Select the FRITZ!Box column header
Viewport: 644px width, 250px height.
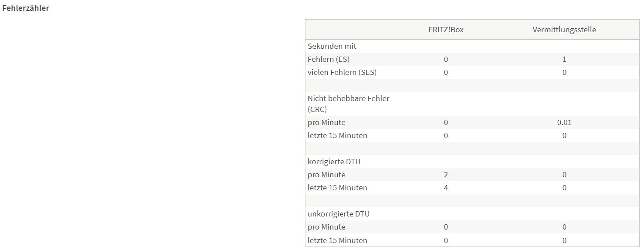point(445,30)
